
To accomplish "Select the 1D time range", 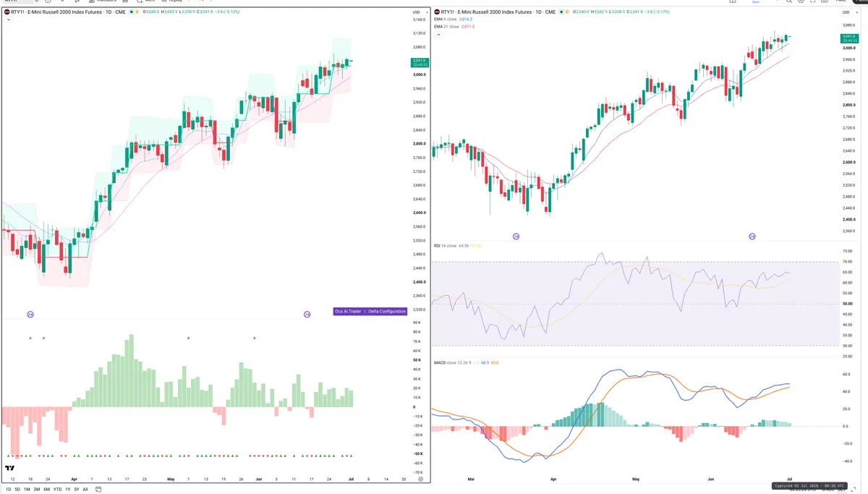I will pos(9,490).
